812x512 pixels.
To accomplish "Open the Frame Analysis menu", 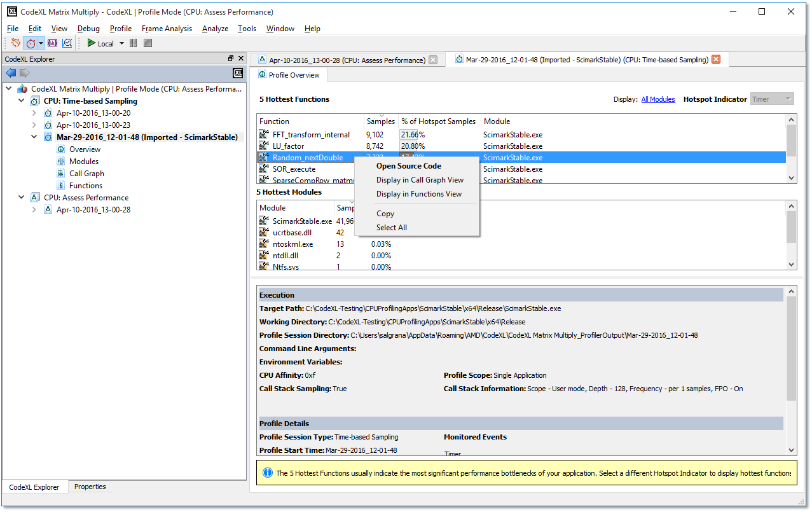I will 167,29.
